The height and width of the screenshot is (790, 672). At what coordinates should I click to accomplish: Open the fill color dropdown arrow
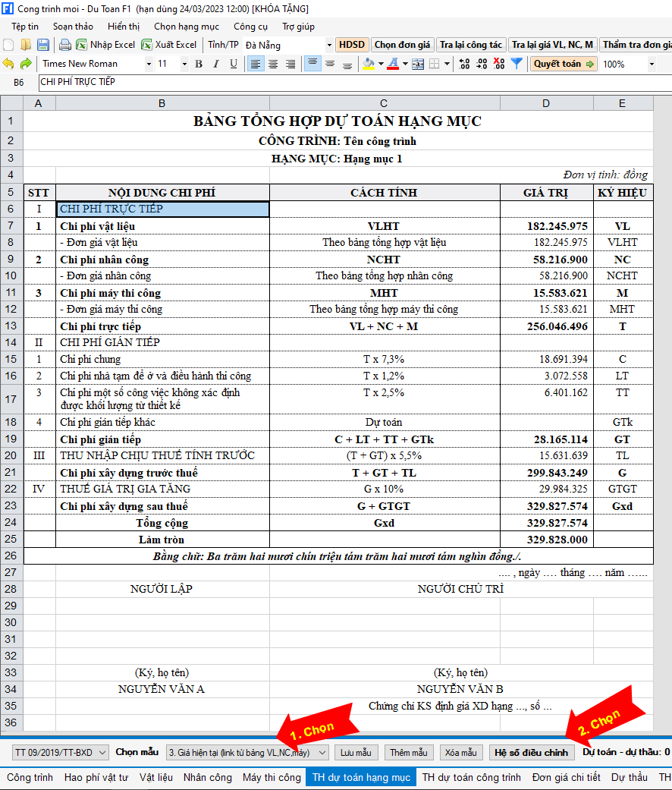381,64
